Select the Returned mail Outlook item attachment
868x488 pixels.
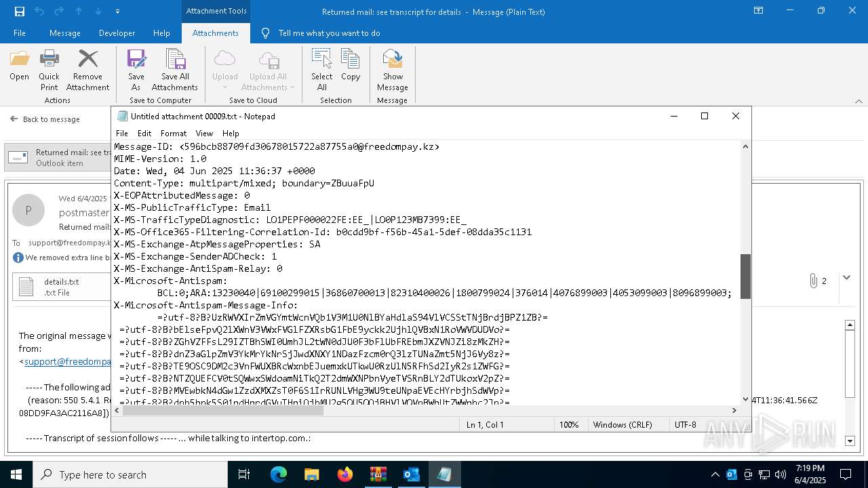tap(57, 158)
